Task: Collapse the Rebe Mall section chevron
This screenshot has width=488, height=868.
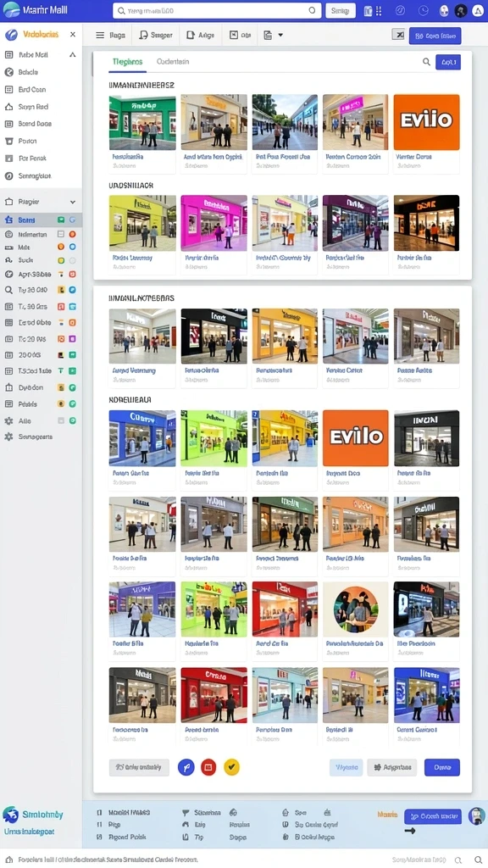Action: pyautogui.click(x=73, y=55)
